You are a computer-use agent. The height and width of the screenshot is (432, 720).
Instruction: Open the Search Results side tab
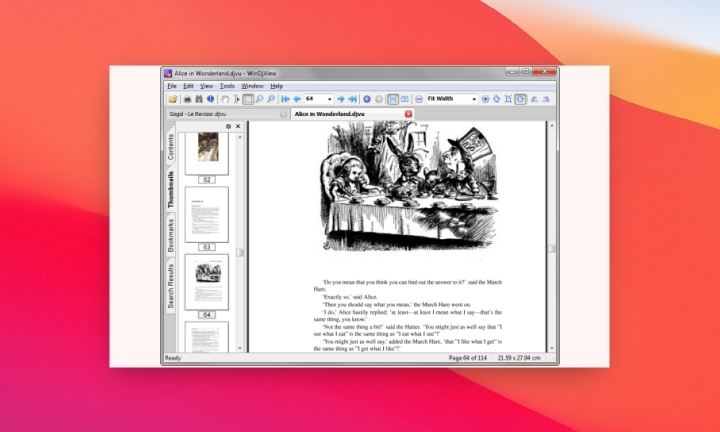click(x=171, y=285)
